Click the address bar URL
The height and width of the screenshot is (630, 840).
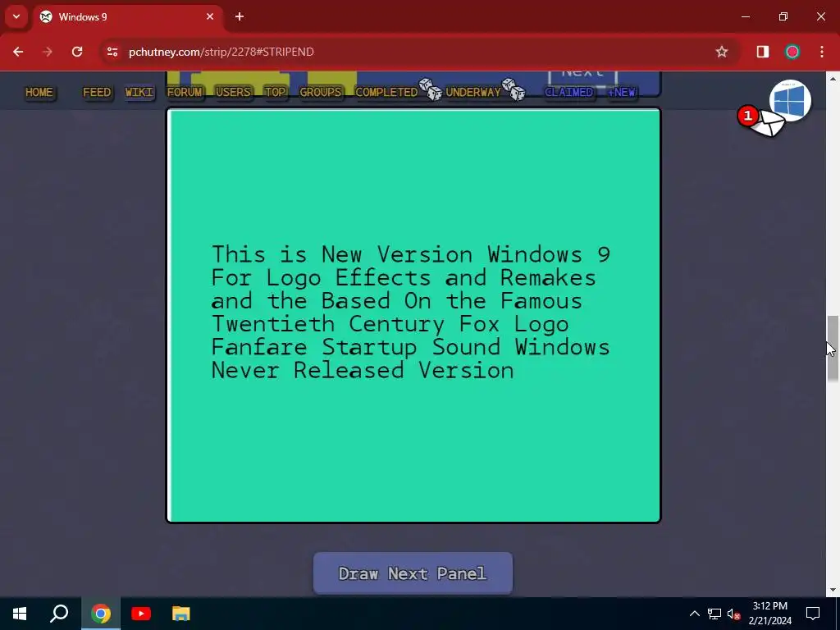pos(221,52)
